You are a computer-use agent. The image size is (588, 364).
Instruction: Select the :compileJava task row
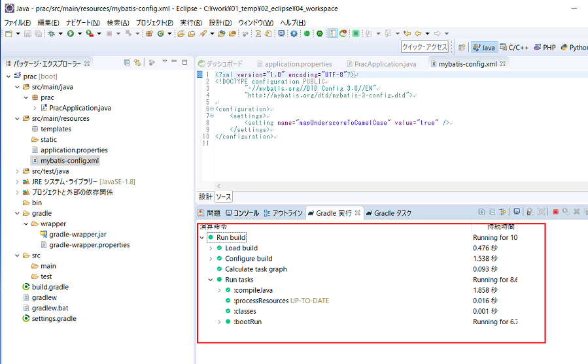pyautogui.click(x=253, y=290)
